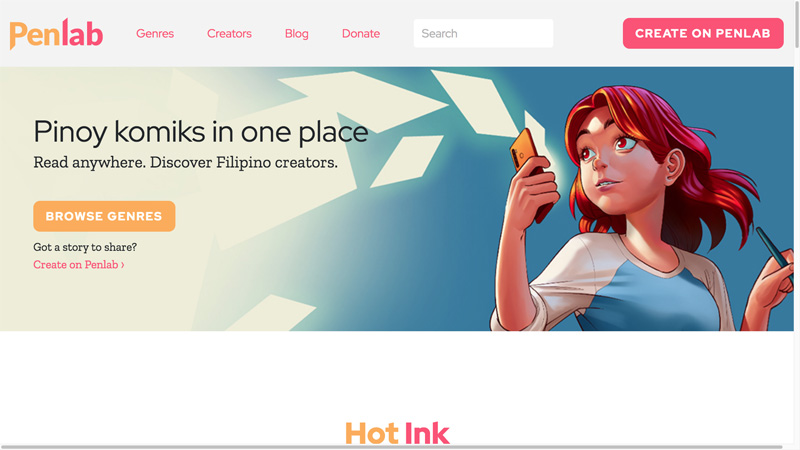800x450 pixels.
Task: Click the Pinoy komiks in one place headline
Action: [201, 132]
